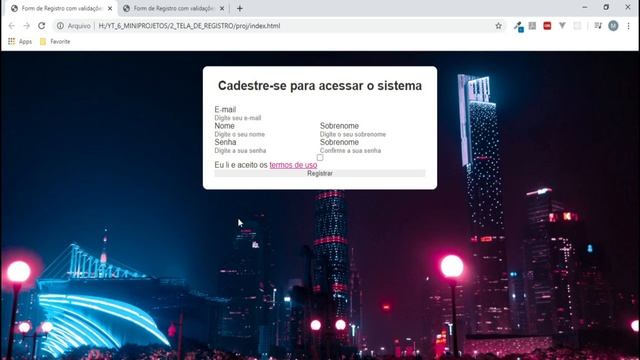Focus the Confirme a sua senha field
The width and height of the screenshot is (640, 360).
point(372,151)
